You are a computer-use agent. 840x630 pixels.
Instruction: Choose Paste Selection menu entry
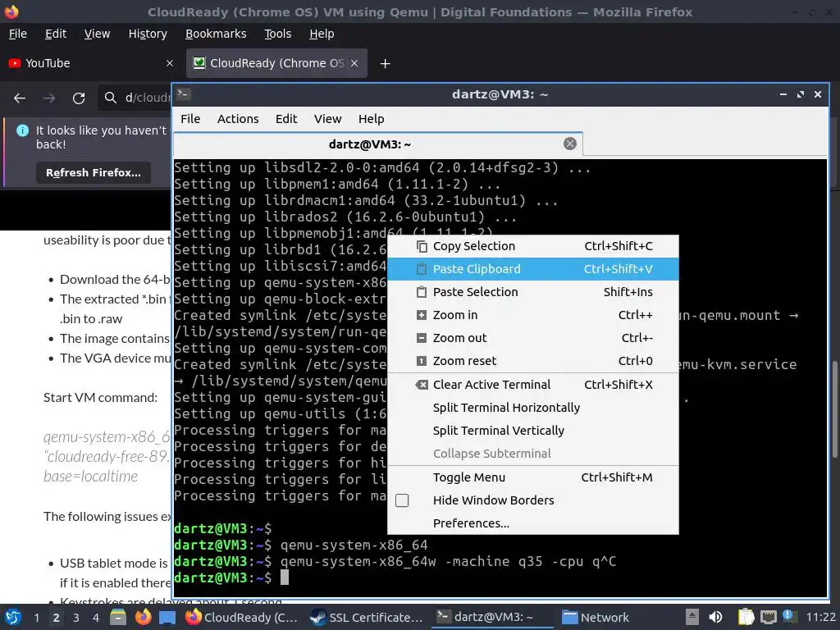coord(533,292)
